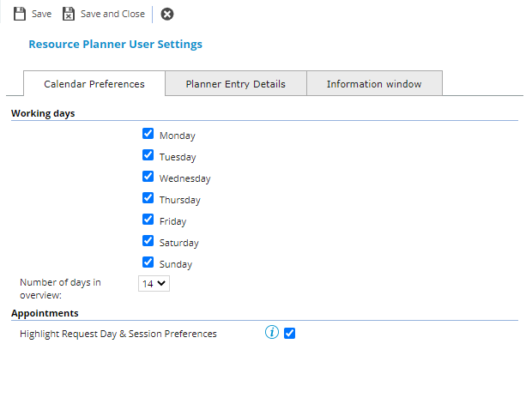Image resolution: width=532 pixels, height=398 pixels.
Task: Click the Save and Close text label
Action: (112, 14)
